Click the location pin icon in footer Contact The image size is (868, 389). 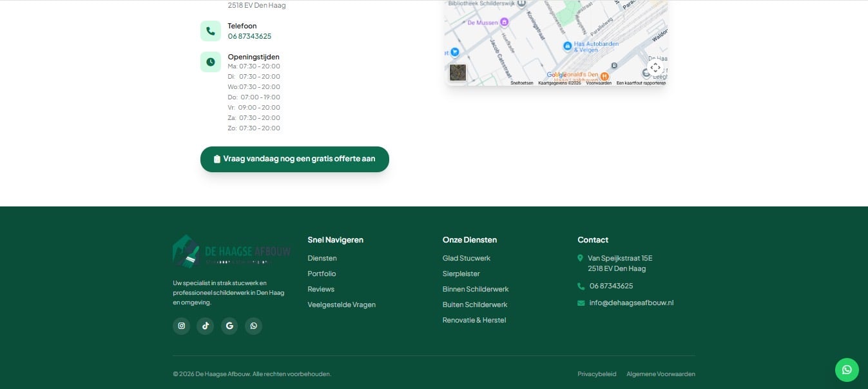pos(581,258)
